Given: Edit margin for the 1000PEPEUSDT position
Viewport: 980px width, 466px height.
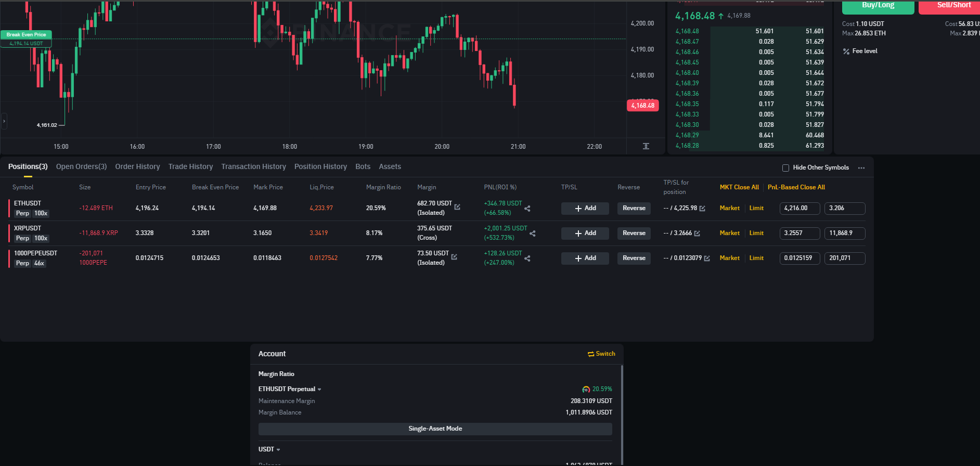Looking at the screenshot, I should tap(454, 257).
